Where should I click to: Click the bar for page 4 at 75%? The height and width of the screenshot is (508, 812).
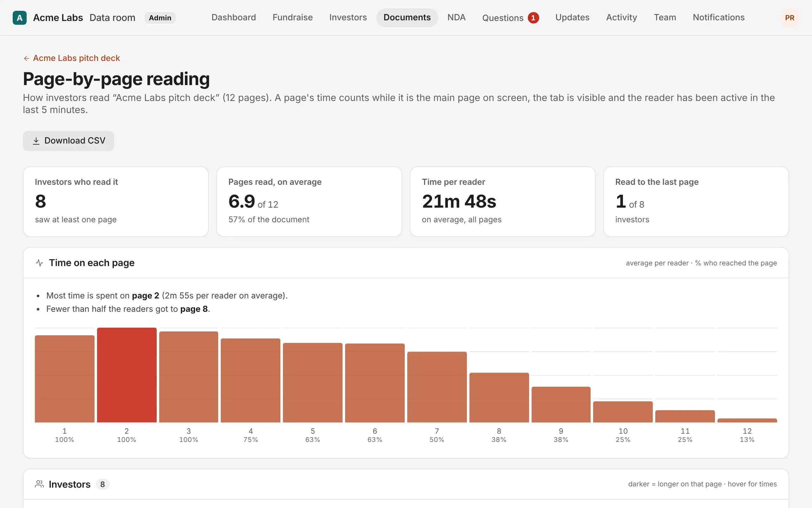point(251,380)
